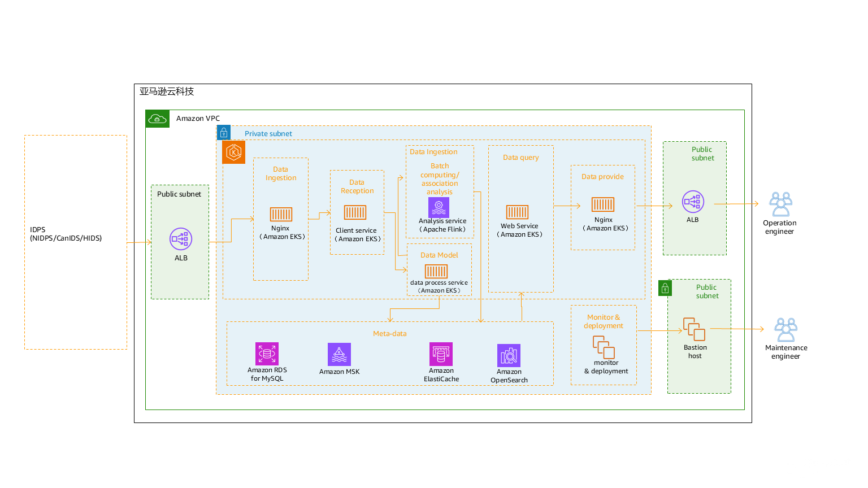Click green lock icon on Bastion public subnet
868x488 pixels.
coord(665,288)
